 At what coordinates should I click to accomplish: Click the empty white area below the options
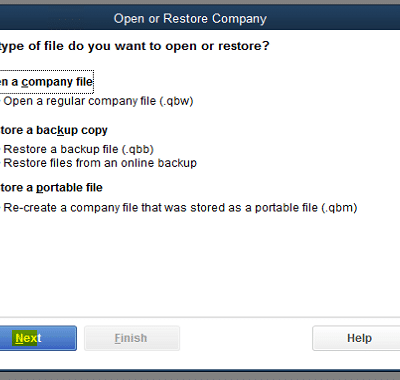(x=200, y=265)
